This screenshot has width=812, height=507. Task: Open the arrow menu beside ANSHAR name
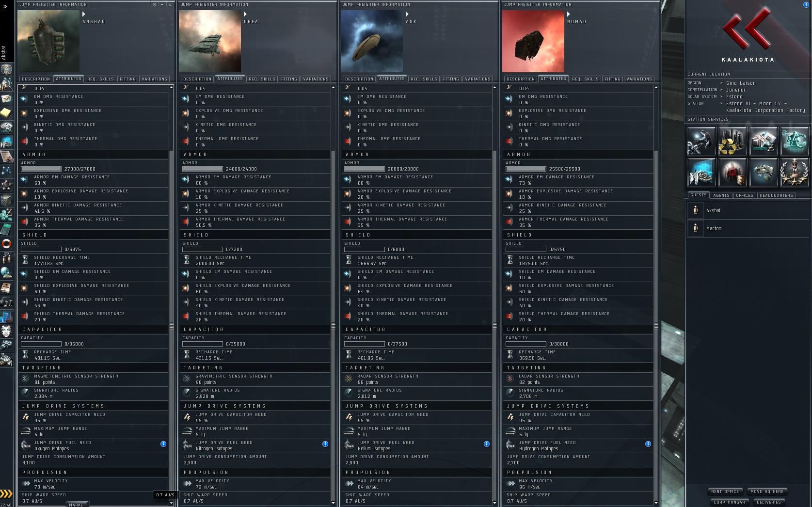coord(84,14)
